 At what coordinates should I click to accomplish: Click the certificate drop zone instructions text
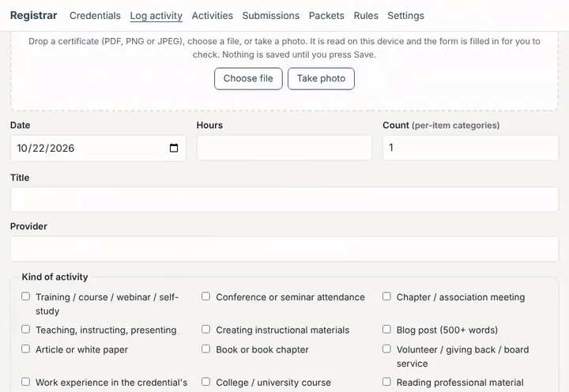click(284, 48)
